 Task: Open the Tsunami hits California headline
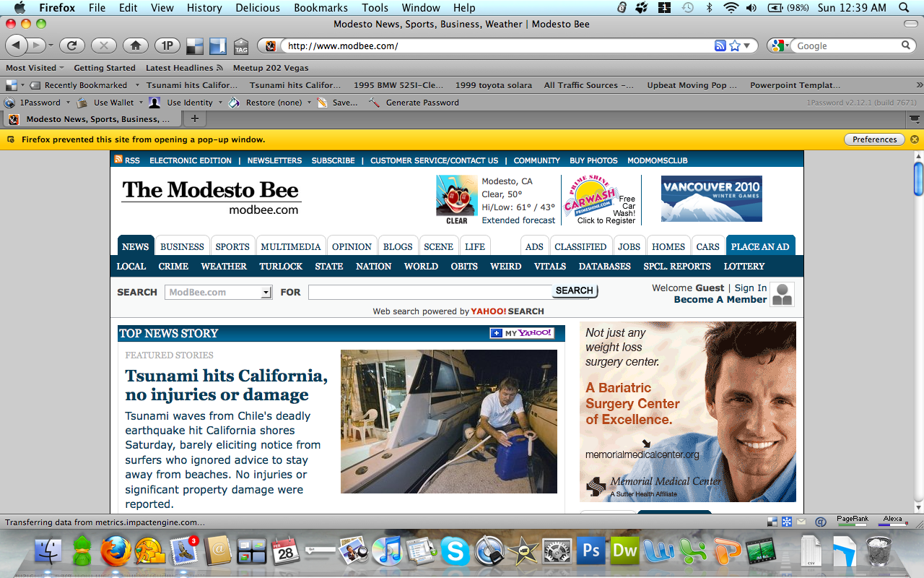click(x=226, y=385)
